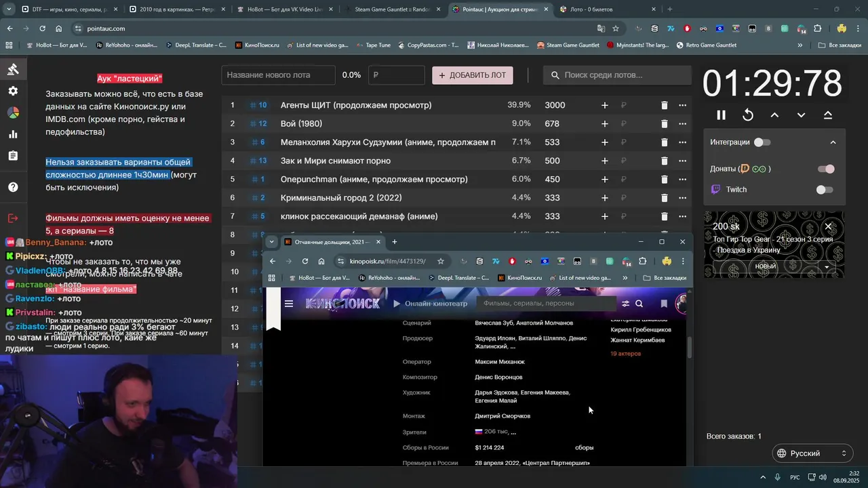This screenshot has width=868, height=488.
Task: Open the wheel pie-chart page in sidebar
Action: 13,113
